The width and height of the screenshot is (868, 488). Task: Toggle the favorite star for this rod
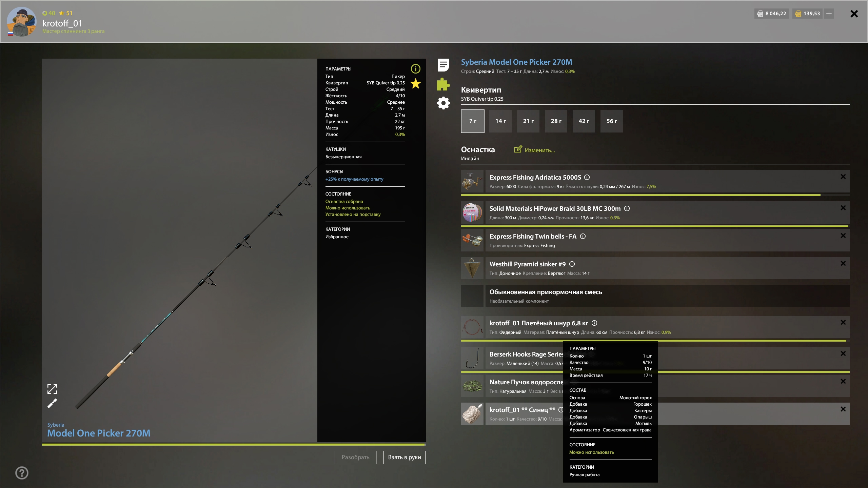click(416, 84)
